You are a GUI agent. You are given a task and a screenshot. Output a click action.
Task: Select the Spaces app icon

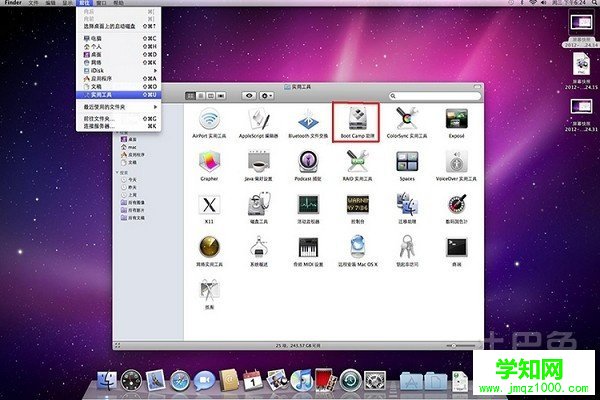click(407, 162)
